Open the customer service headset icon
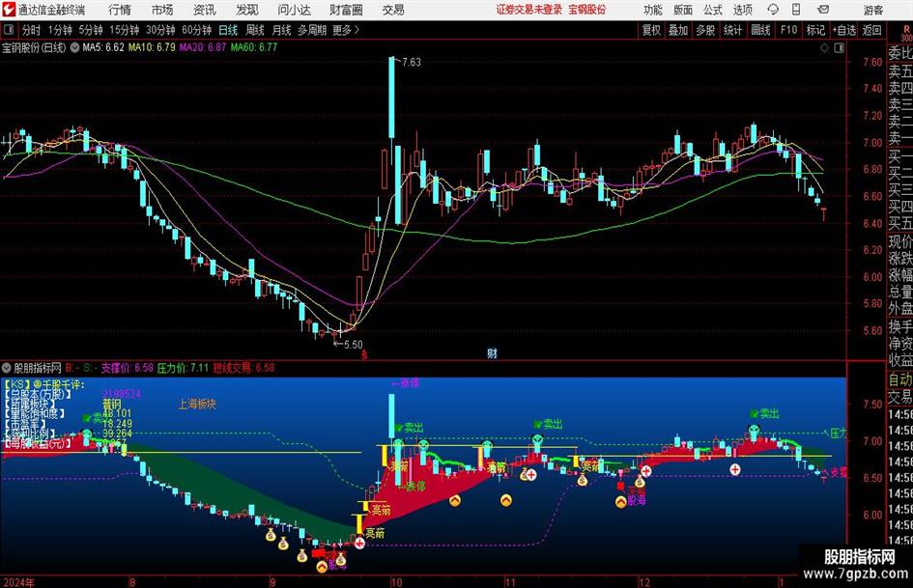Image resolution: width=913 pixels, height=588 pixels. pos(773,10)
